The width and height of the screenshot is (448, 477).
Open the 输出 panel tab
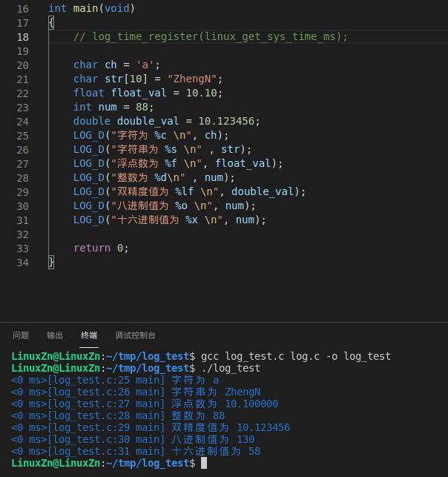point(55,335)
